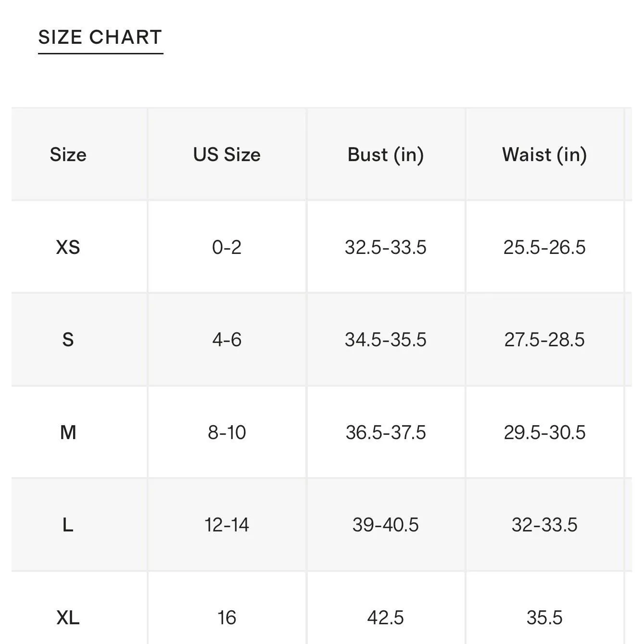644x644 pixels.
Task: Click the 4-6 US size cell
Action: coord(227,340)
